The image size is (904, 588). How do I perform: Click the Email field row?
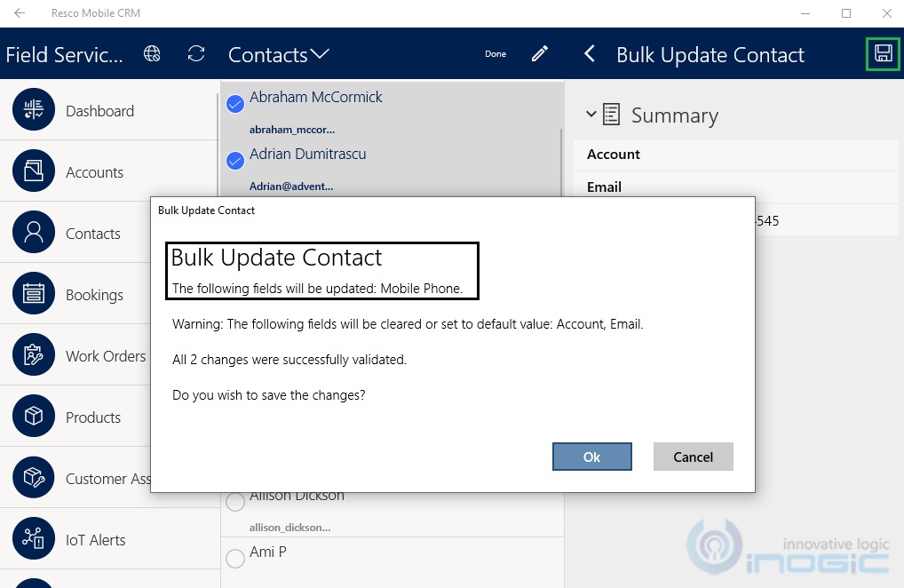tap(735, 186)
